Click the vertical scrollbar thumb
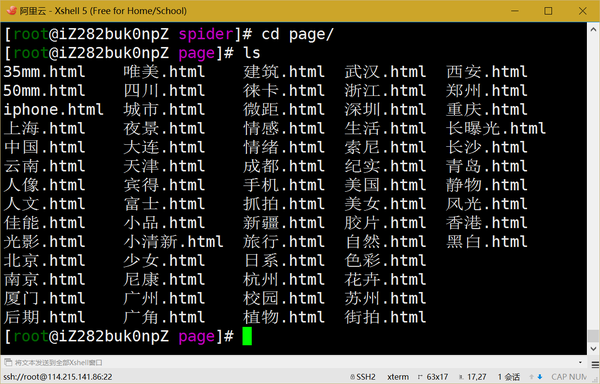This screenshot has height=384, width=600. coord(593,336)
